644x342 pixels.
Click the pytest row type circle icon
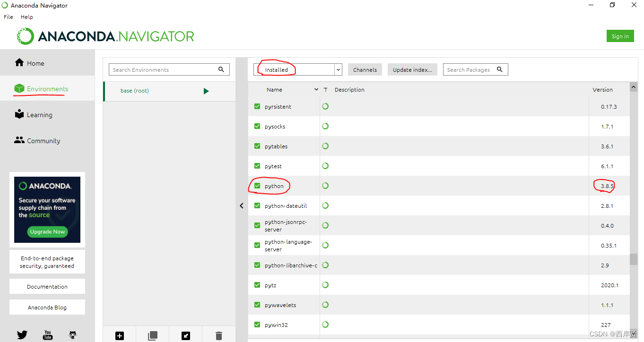(325, 166)
